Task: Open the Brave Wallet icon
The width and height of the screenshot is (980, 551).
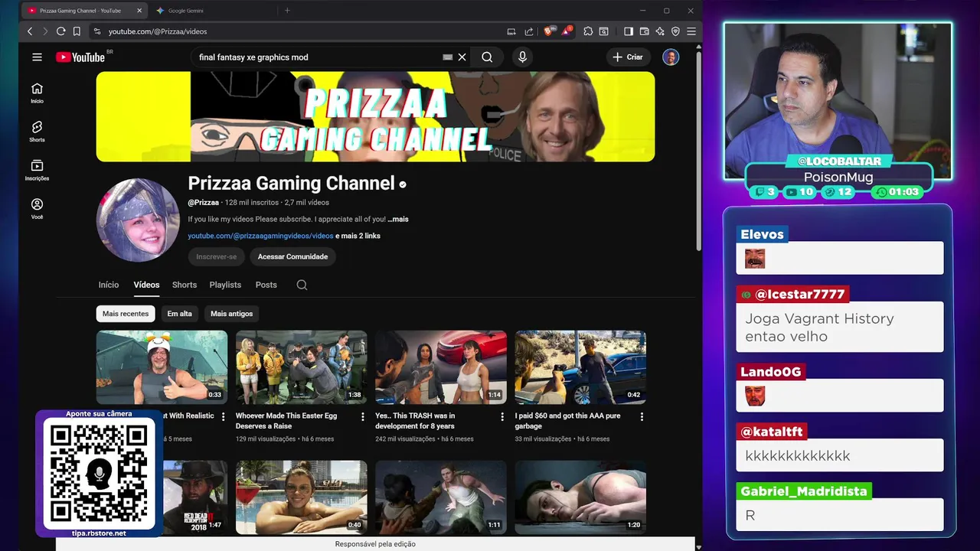Action: 644,31
